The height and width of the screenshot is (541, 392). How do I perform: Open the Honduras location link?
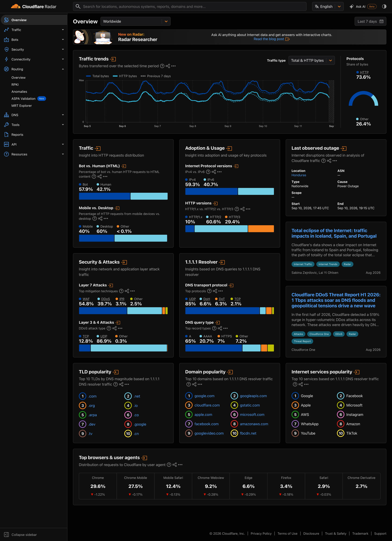coord(299,175)
